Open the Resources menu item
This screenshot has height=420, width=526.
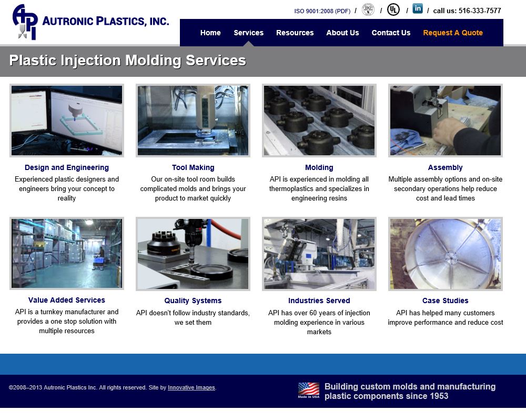tap(295, 33)
